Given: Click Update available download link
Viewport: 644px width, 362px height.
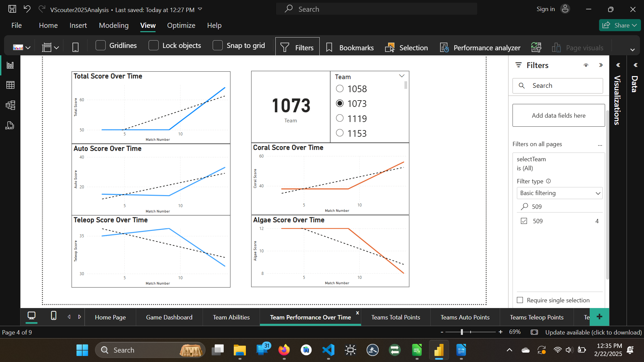Looking at the screenshot, I should click(593, 332).
